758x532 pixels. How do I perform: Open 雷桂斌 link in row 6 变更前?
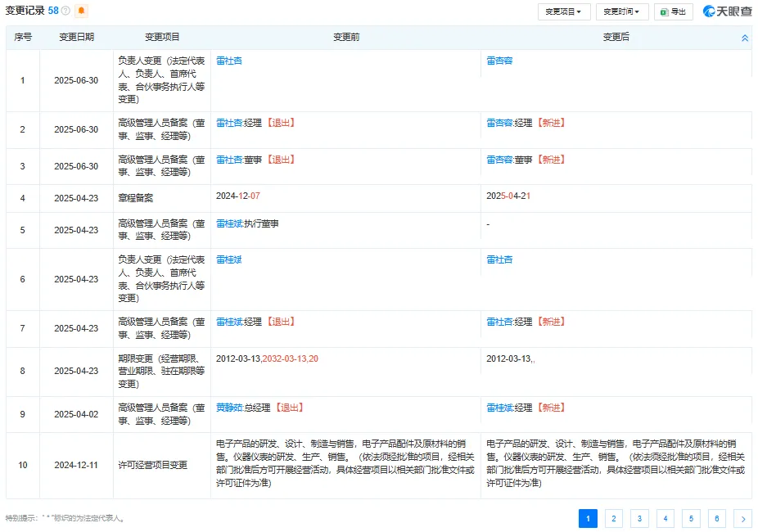tap(228, 260)
